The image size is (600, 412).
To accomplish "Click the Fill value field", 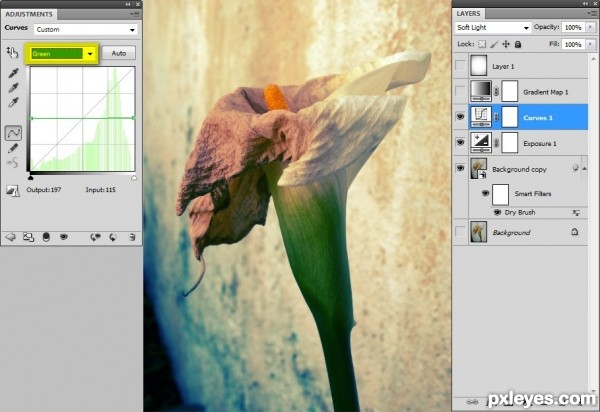I will coord(573,44).
